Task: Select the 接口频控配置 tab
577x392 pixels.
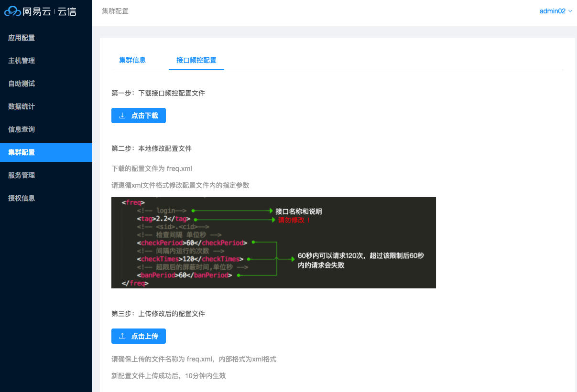Action: tap(196, 61)
